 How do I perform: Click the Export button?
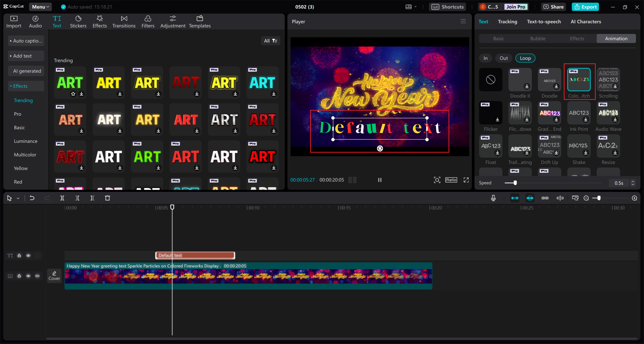coord(585,7)
